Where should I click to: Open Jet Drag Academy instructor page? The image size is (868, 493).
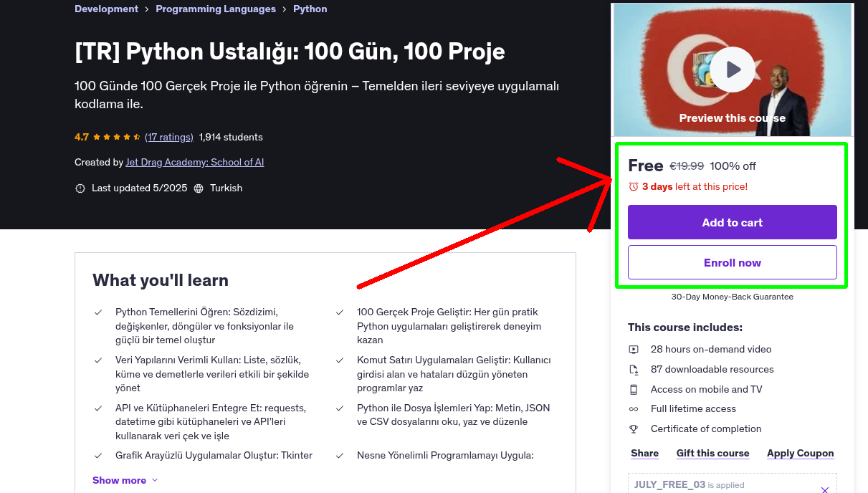pos(195,163)
